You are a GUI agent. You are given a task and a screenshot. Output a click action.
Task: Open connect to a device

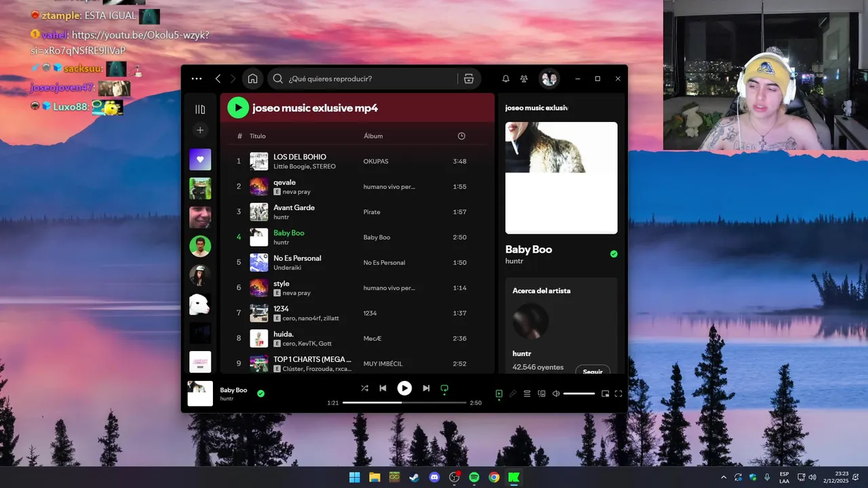[542, 394]
